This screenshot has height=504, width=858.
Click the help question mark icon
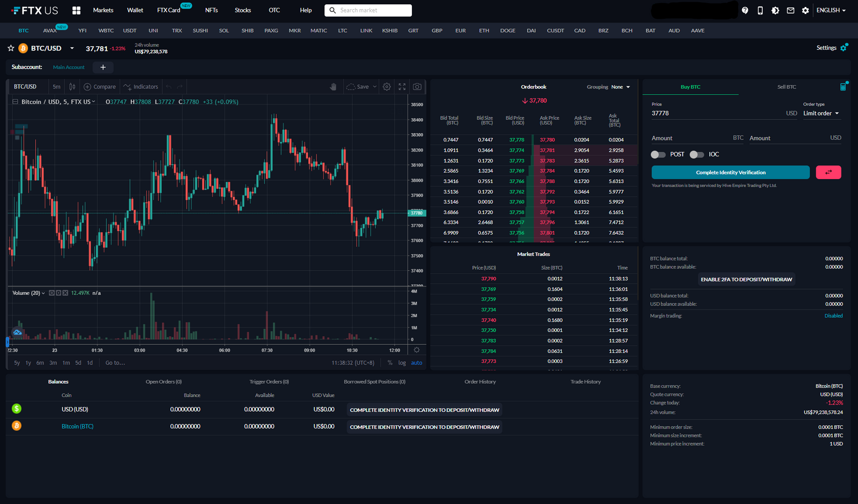(745, 10)
